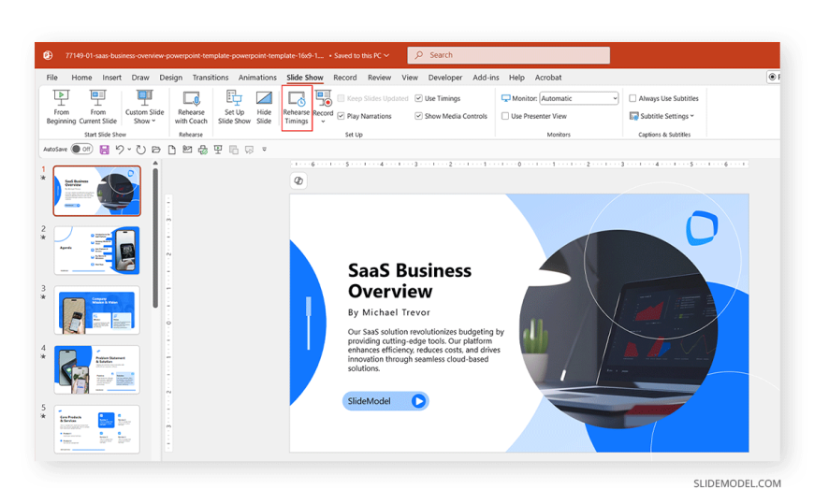Screen dimensions: 814x504
Task: Click the Hide Slide button
Action: click(x=264, y=107)
